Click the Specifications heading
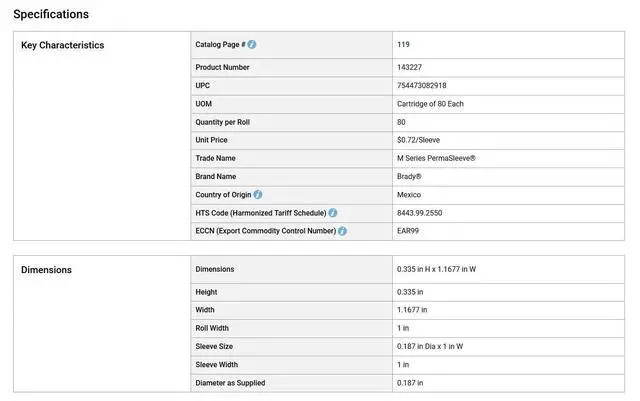The image size is (640, 401). point(51,14)
